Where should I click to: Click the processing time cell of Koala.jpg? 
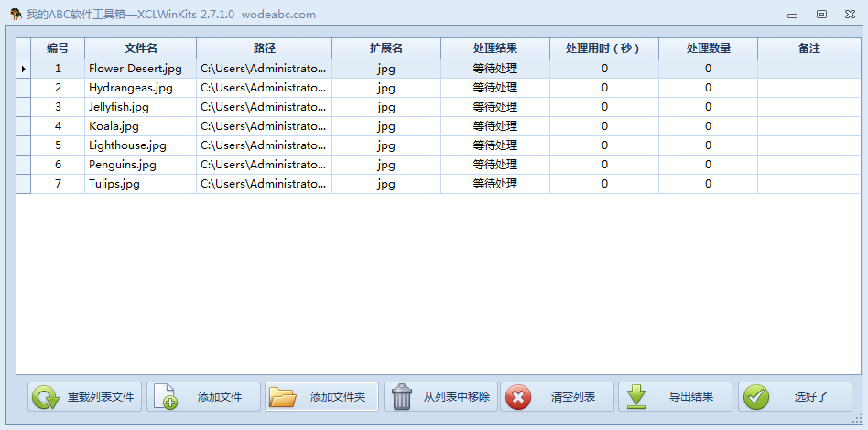pos(604,126)
